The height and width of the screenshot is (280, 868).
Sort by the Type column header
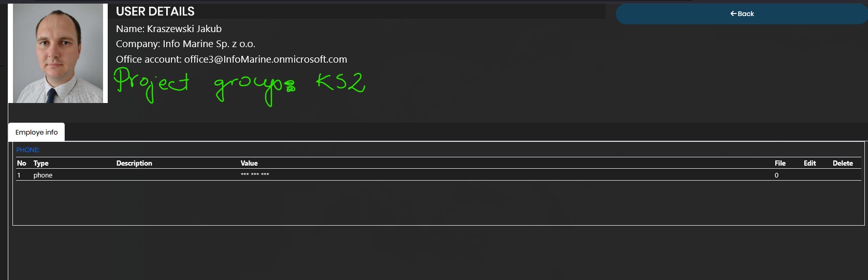pos(41,163)
